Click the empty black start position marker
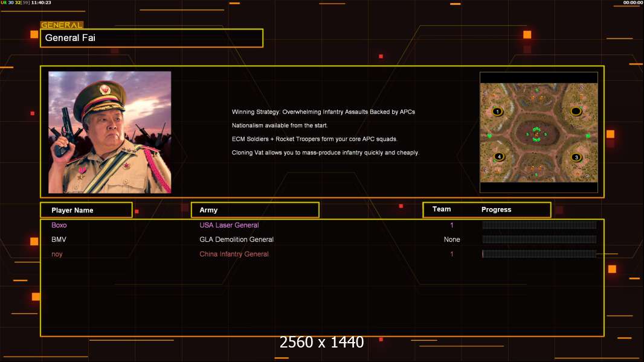This screenshot has height=362, width=644. pyautogui.click(x=576, y=111)
